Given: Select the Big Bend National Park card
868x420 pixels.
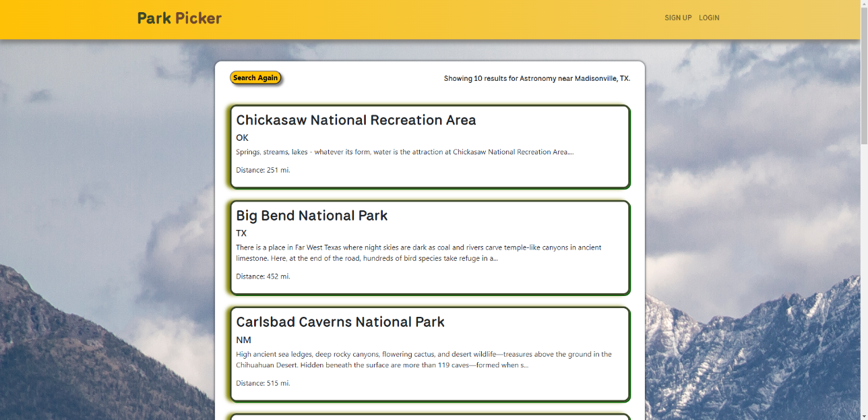Looking at the screenshot, I should click(x=429, y=247).
